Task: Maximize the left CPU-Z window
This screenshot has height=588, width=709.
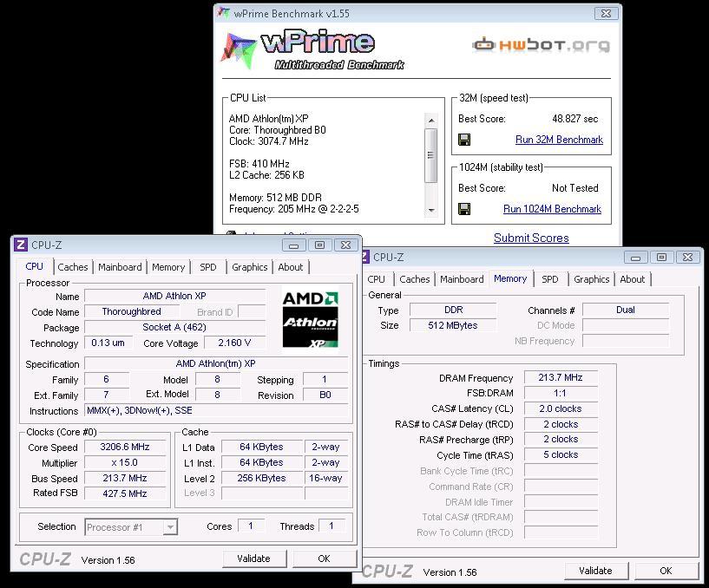Action: (x=319, y=245)
